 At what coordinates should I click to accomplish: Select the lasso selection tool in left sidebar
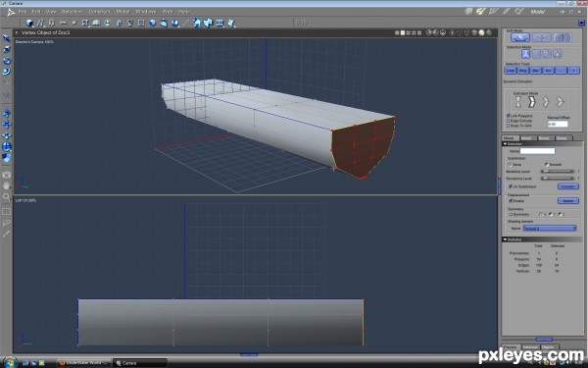tap(7, 223)
